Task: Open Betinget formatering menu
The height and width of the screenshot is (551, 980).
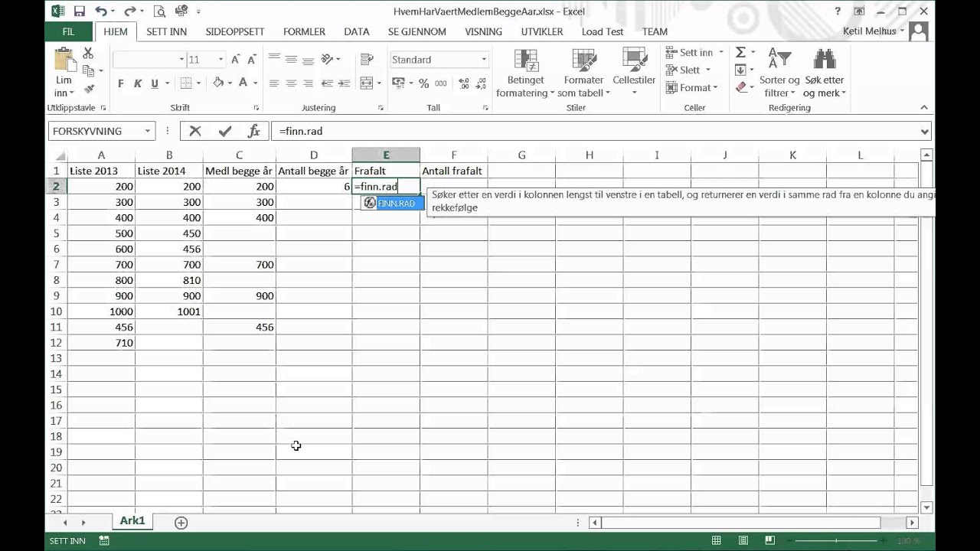Action: [525, 73]
